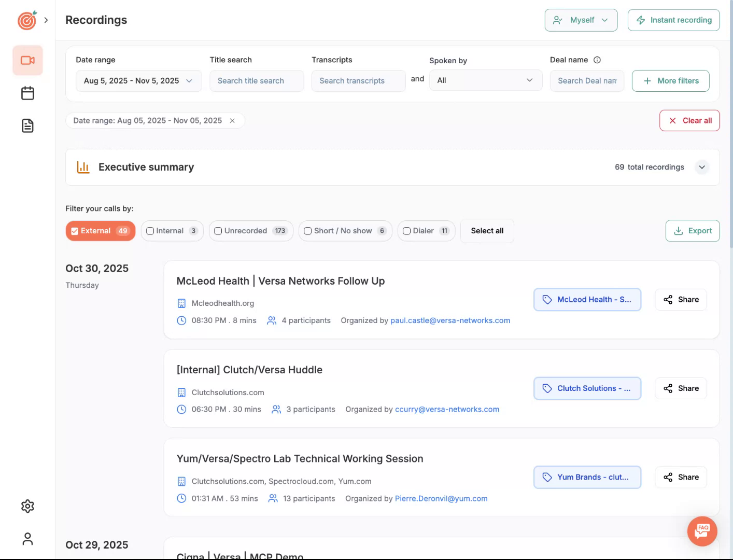Open the document notes sidebar icon
733x560 pixels.
click(x=27, y=125)
